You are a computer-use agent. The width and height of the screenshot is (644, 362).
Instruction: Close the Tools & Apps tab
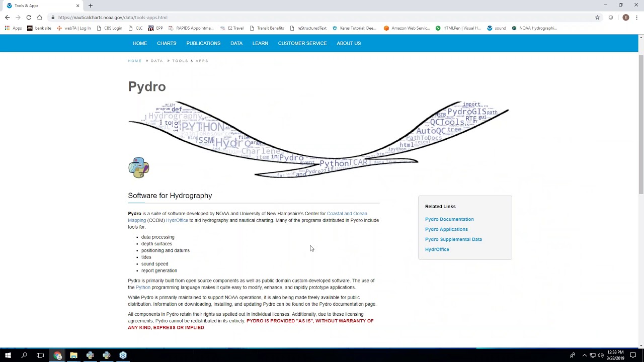click(x=77, y=6)
